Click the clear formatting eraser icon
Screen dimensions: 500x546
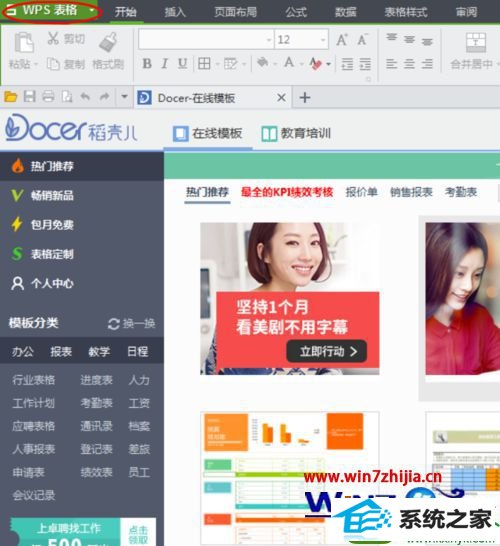316,64
